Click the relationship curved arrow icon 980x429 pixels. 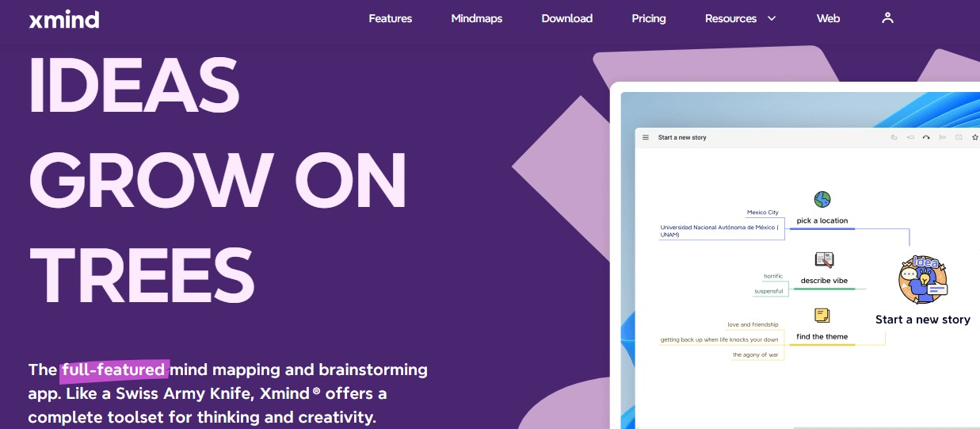click(x=926, y=137)
